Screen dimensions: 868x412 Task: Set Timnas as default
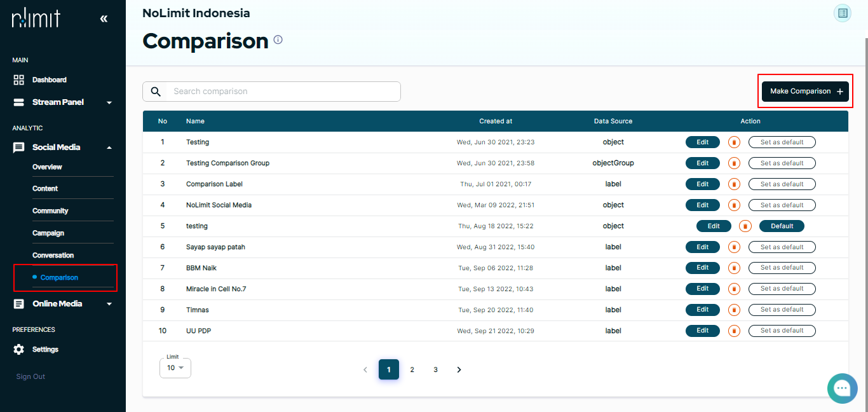782,310
